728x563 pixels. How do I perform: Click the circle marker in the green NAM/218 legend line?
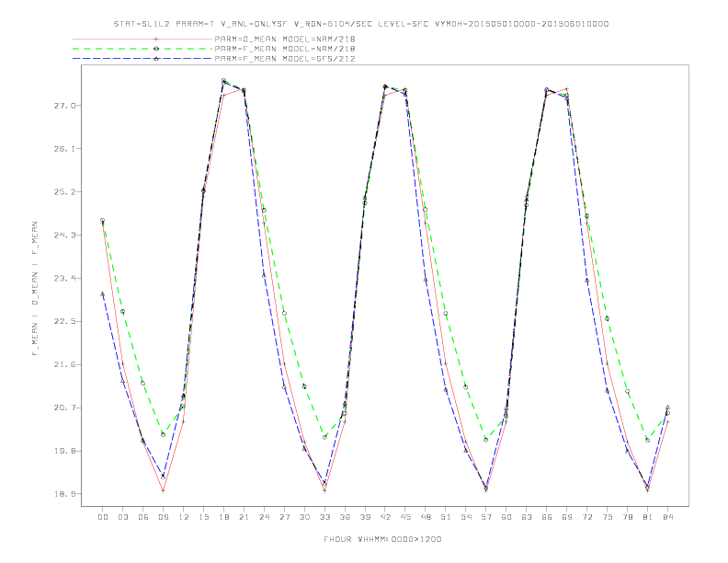coord(156,49)
